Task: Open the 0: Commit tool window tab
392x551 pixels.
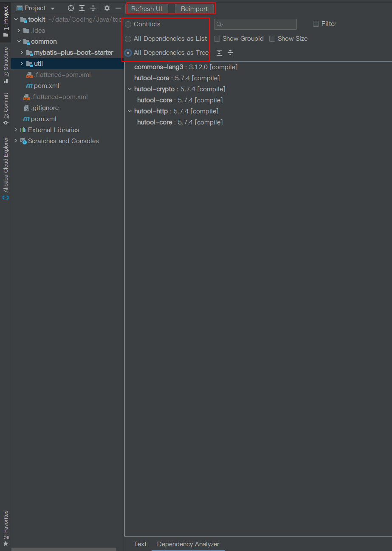Action: pos(6,108)
